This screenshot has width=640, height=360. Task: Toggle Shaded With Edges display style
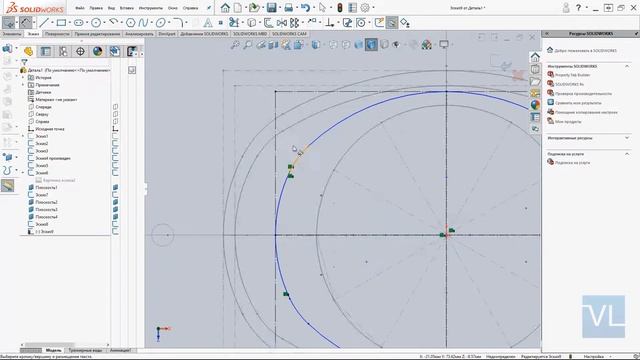coord(371,44)
